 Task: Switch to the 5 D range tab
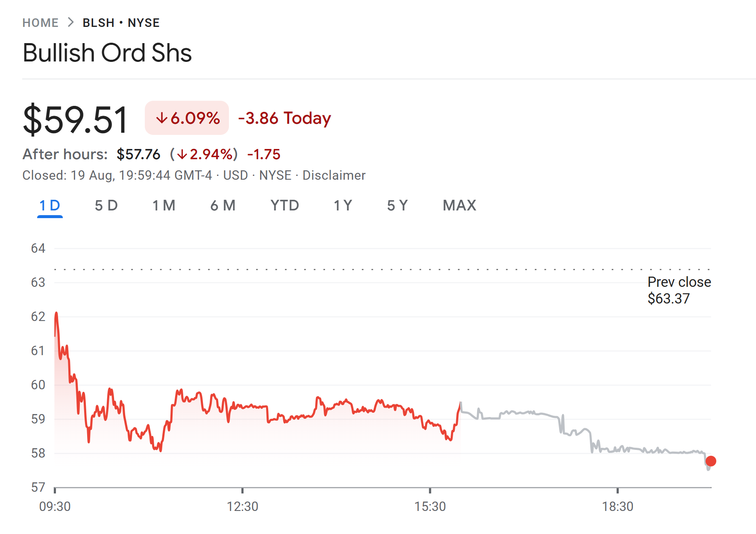(106, 206)
